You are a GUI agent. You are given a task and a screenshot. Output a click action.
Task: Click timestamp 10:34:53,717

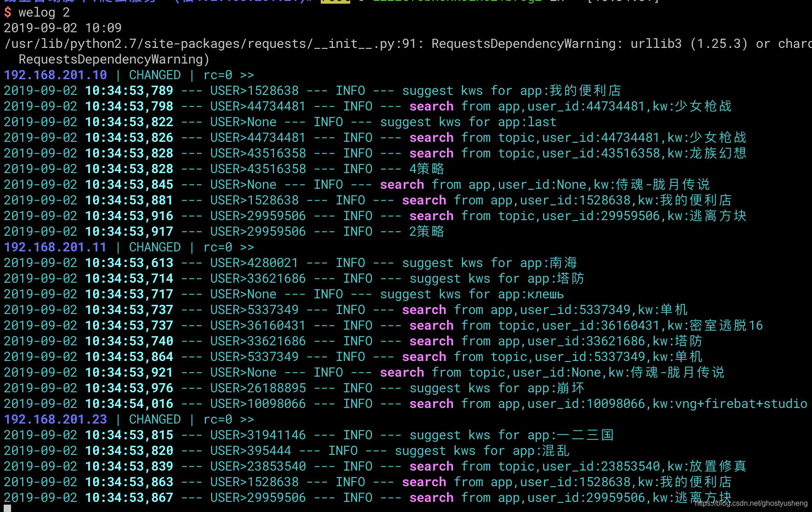click(x=129, y=294)
